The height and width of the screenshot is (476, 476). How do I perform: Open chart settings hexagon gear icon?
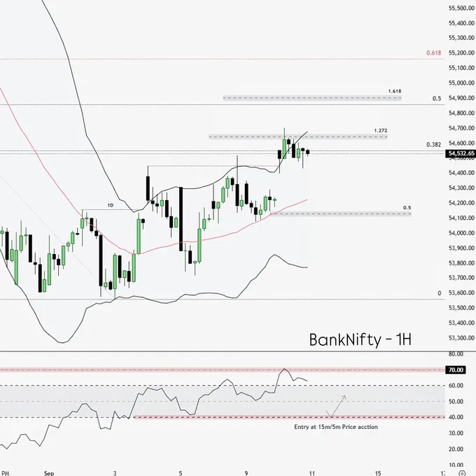pos(462,473)
